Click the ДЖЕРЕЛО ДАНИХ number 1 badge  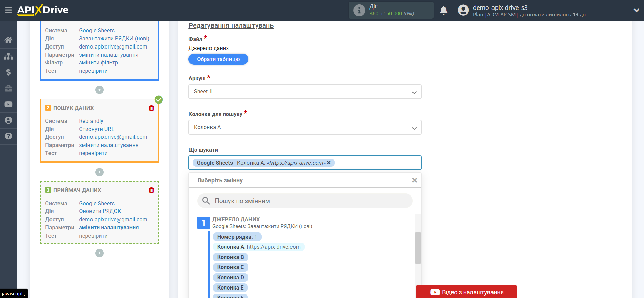203,223
